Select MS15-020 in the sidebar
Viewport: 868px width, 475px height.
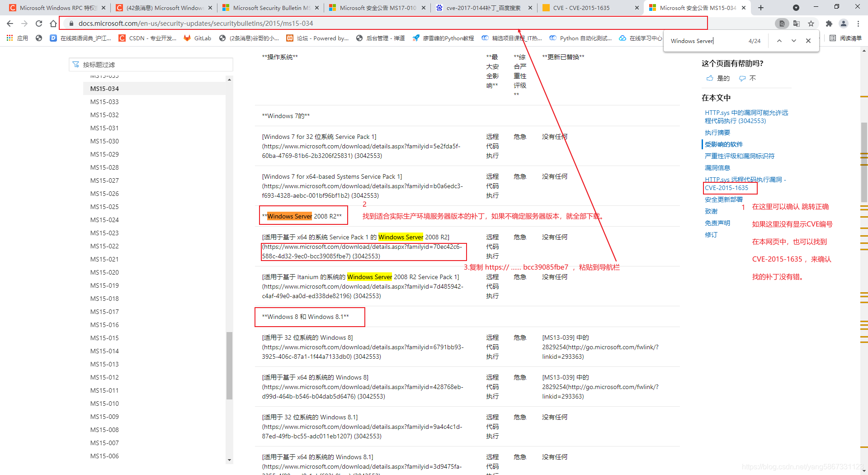(x=104, y=272)
